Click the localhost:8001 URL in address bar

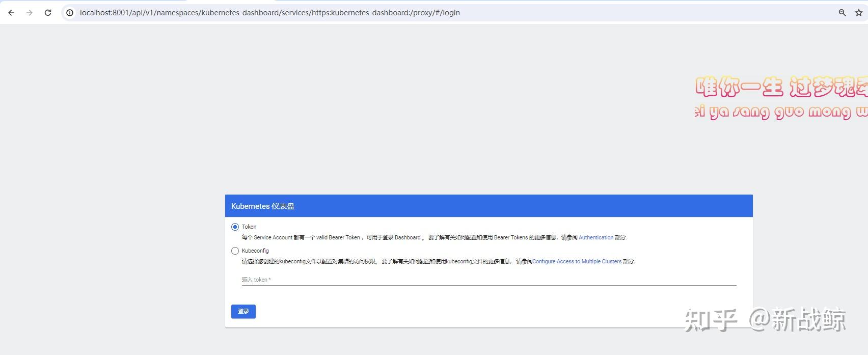click(x=270, y=13)
